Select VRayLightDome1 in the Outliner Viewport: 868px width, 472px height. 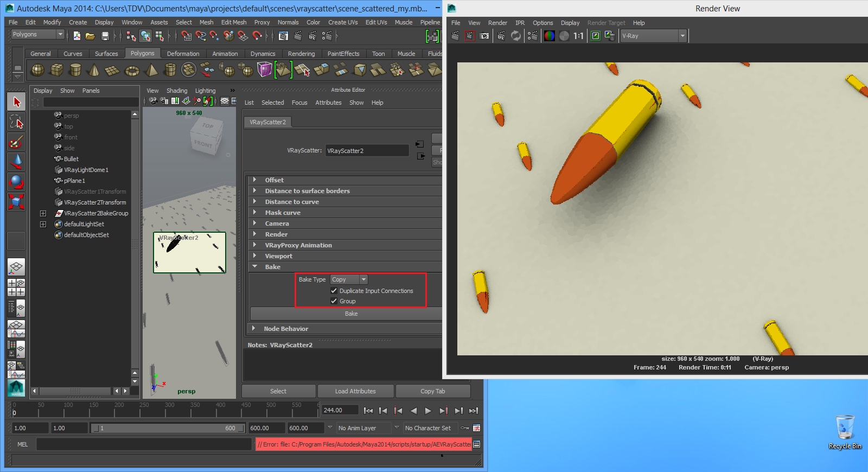tap(86, 170)
